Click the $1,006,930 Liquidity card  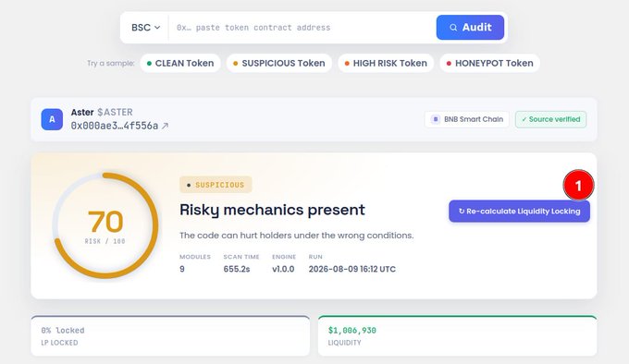457,336
